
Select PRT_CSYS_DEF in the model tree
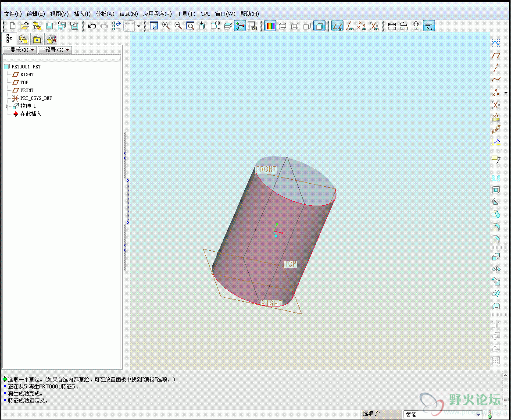click(x=32, y=98)
